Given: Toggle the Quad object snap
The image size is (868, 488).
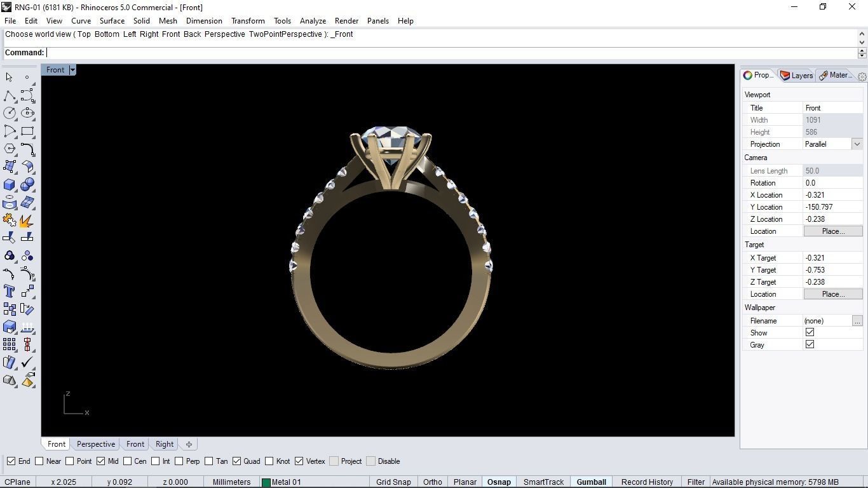Looking at the screenshot, I should point(236,461).
